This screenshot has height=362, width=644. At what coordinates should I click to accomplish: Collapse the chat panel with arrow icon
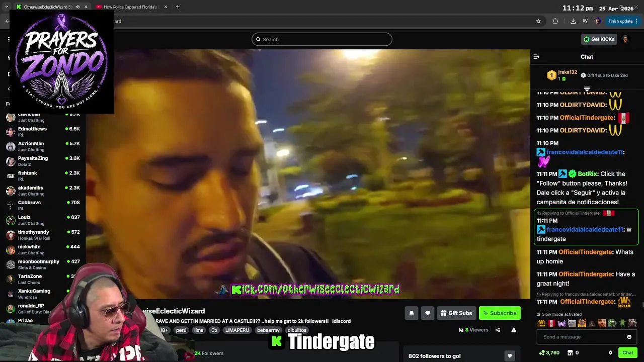(x=536, y=57)
